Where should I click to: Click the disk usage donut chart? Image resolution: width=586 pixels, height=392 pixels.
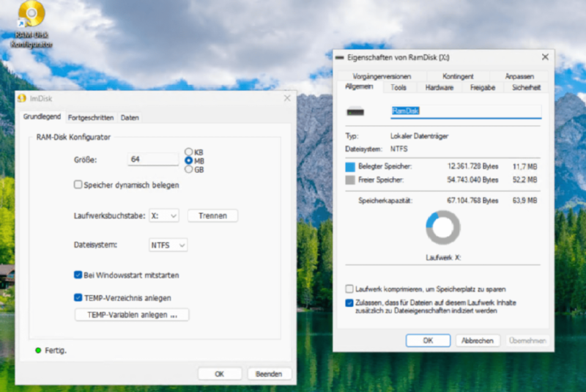tap(443, 228)
